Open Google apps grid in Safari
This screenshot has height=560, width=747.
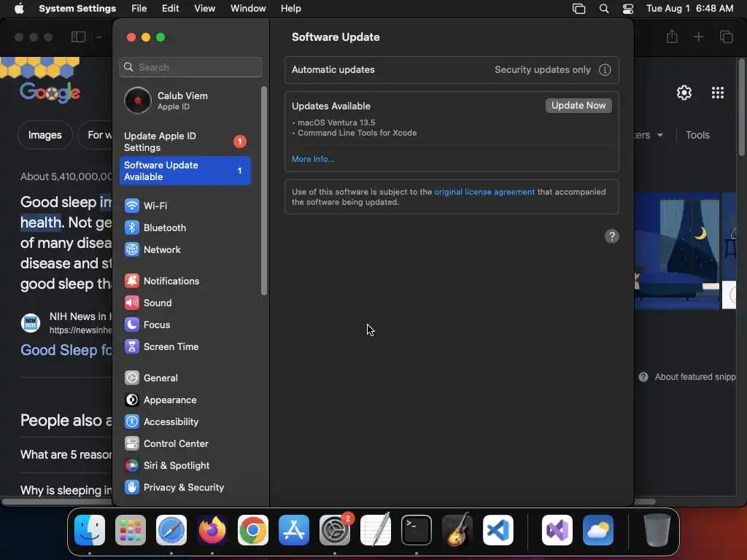[718, 93]
